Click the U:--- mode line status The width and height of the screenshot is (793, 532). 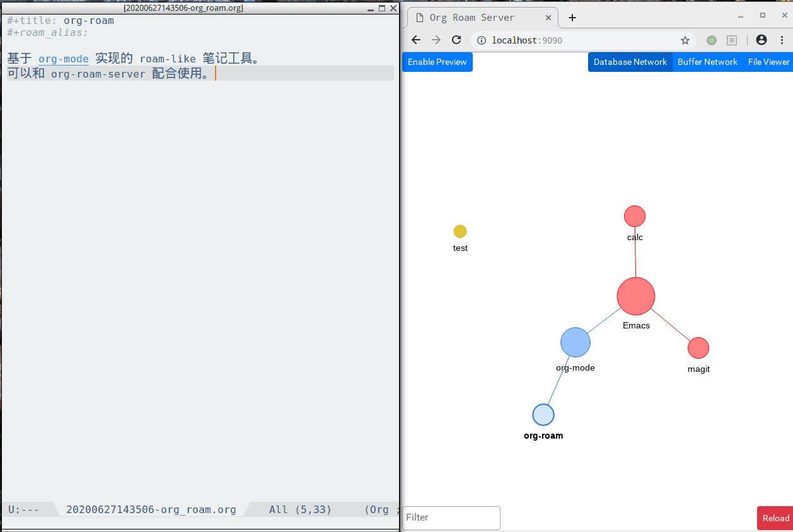pos(24,509)
